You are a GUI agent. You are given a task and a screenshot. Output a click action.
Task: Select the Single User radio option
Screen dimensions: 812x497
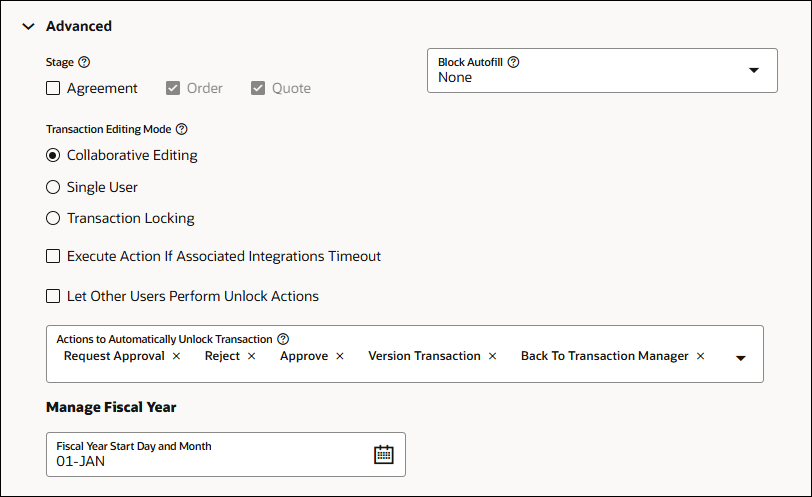pos(54,187)
